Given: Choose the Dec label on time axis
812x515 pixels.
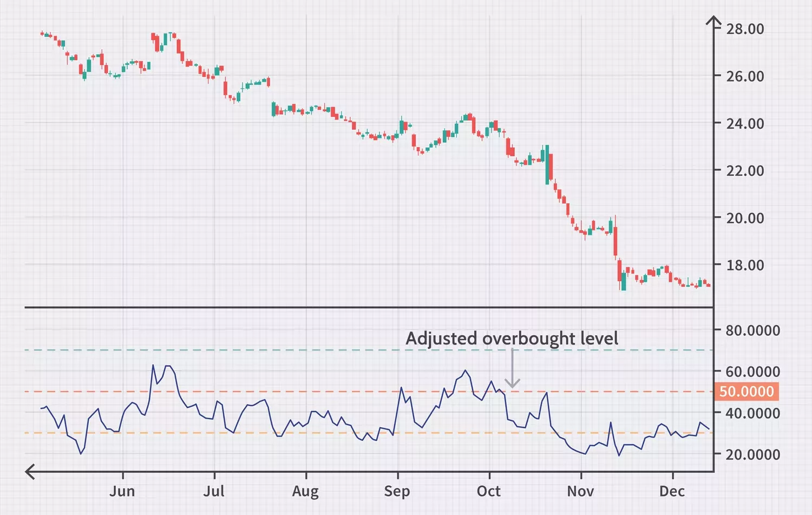Looking at the screenshot, I should click(672, 491).
